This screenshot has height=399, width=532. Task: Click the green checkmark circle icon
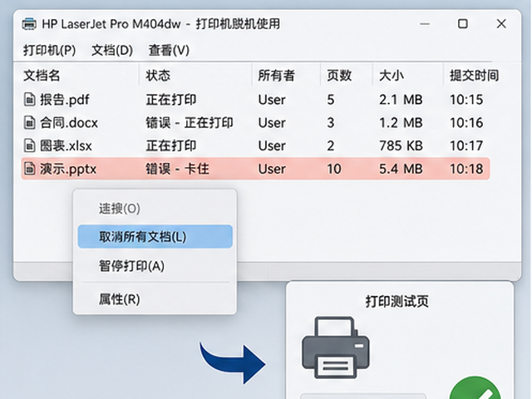(x=475, y=388)
